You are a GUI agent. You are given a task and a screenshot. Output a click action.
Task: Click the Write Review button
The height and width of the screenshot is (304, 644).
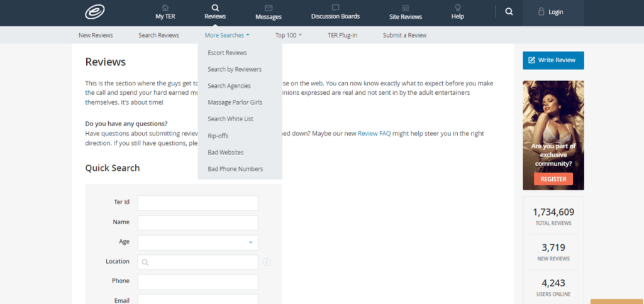(x=553, y=60)
